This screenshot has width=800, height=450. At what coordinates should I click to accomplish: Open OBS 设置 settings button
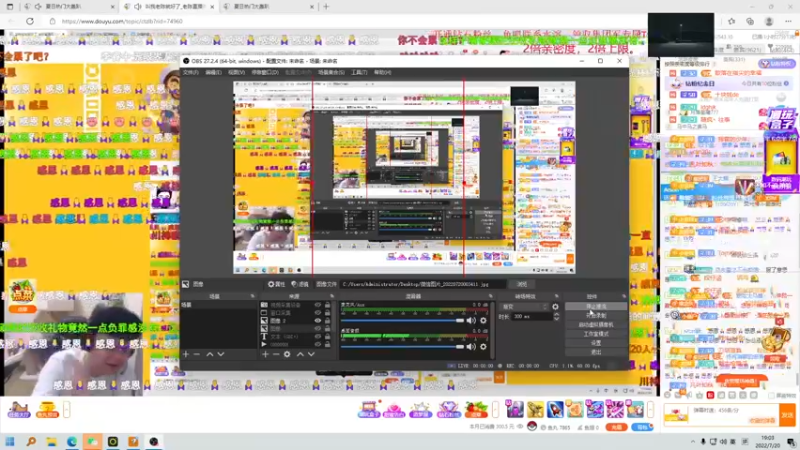click(596, 343)
